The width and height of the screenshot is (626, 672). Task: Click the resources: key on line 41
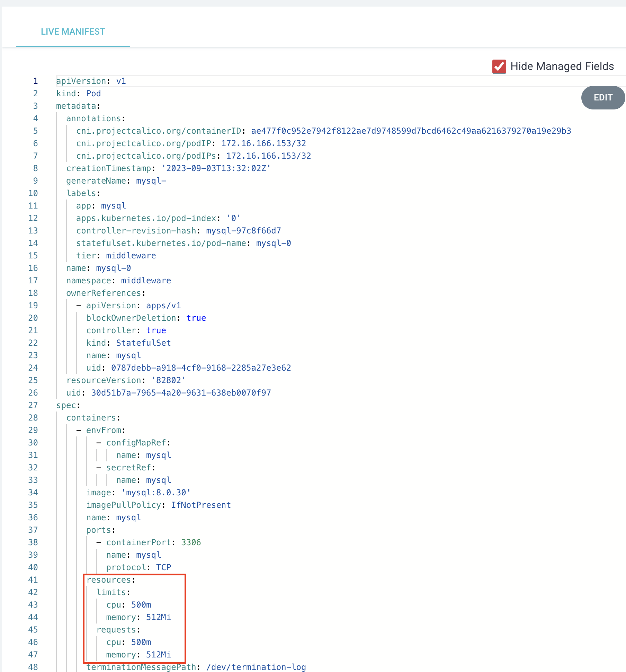[x=111, y=580]
